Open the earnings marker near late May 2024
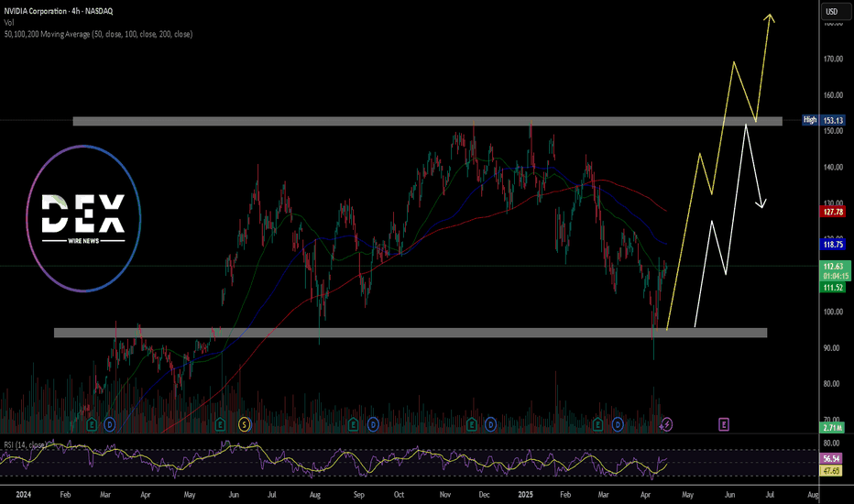This screenshot has height=504, width=854. click(x=220, y=424)
